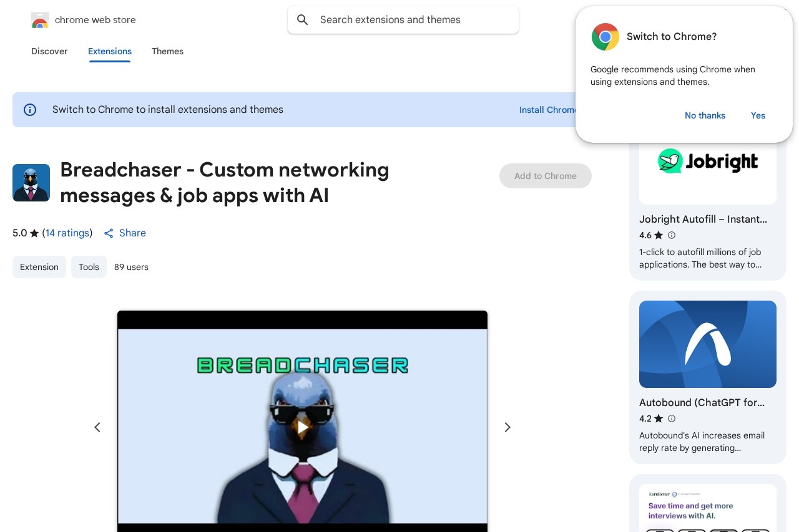Click the Install Chrome link in the banner

[x=547, y=110]
